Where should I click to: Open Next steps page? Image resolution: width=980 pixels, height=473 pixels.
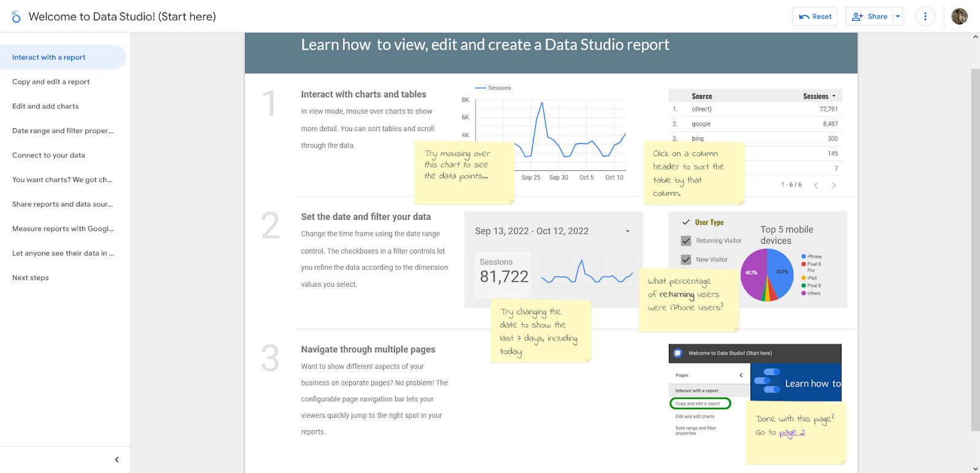point(63,278)
